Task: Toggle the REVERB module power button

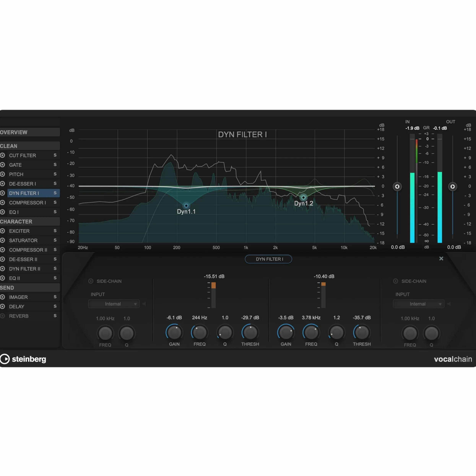Action: point(3,316)
